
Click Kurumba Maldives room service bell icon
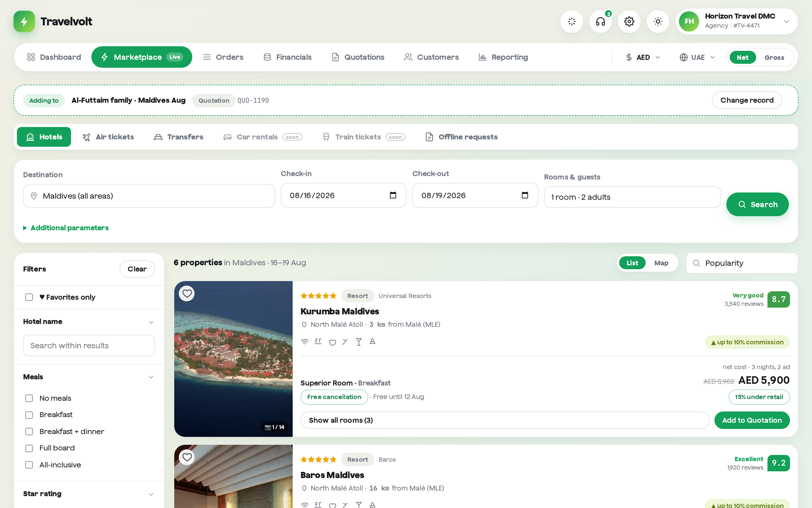pos(372,341)
